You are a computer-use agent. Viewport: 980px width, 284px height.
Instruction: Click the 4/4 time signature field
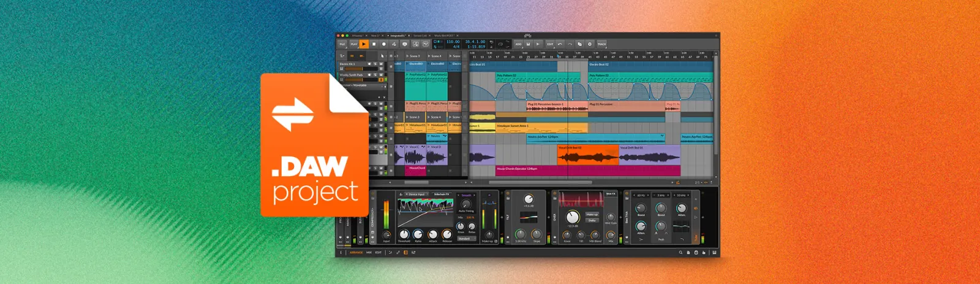tap(456, 47)
